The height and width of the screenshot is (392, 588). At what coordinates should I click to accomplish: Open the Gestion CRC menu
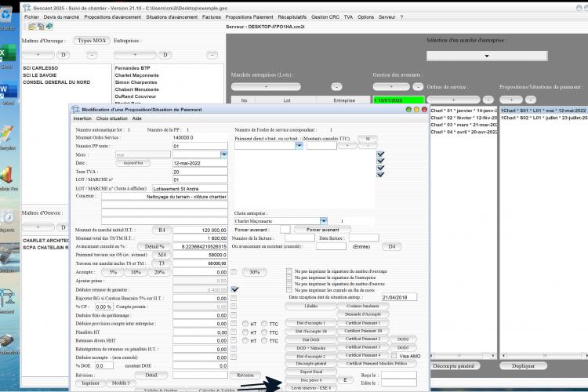(x=325, y=17)
